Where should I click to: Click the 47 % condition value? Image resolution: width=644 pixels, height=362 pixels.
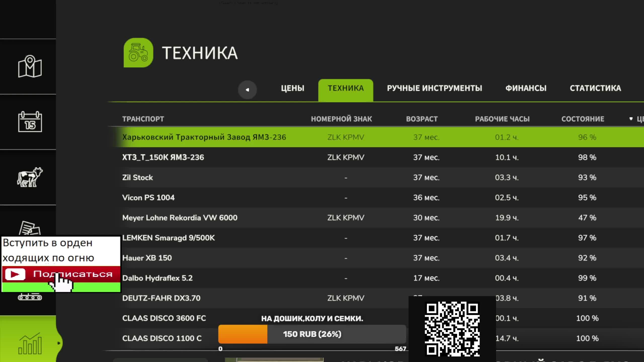(587, 217)
